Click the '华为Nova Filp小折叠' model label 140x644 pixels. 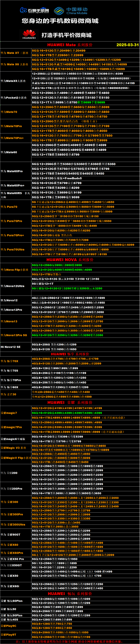[14, 270]
